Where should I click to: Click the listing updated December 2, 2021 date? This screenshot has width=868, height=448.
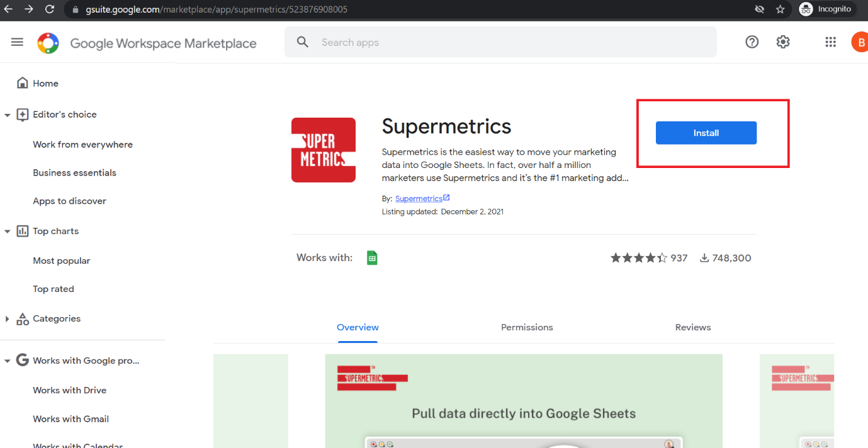[x=472, y=211]
